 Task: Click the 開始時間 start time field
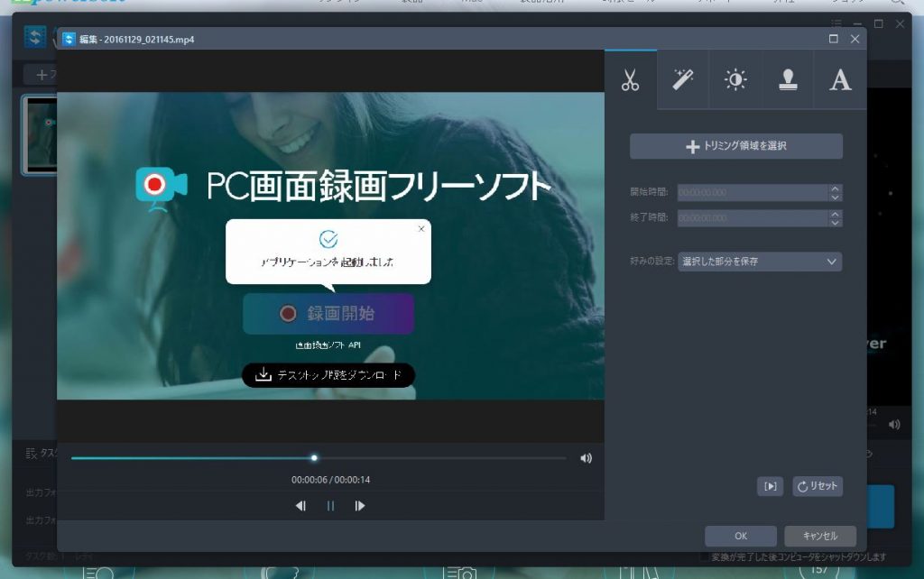click(x=752, y=193)
